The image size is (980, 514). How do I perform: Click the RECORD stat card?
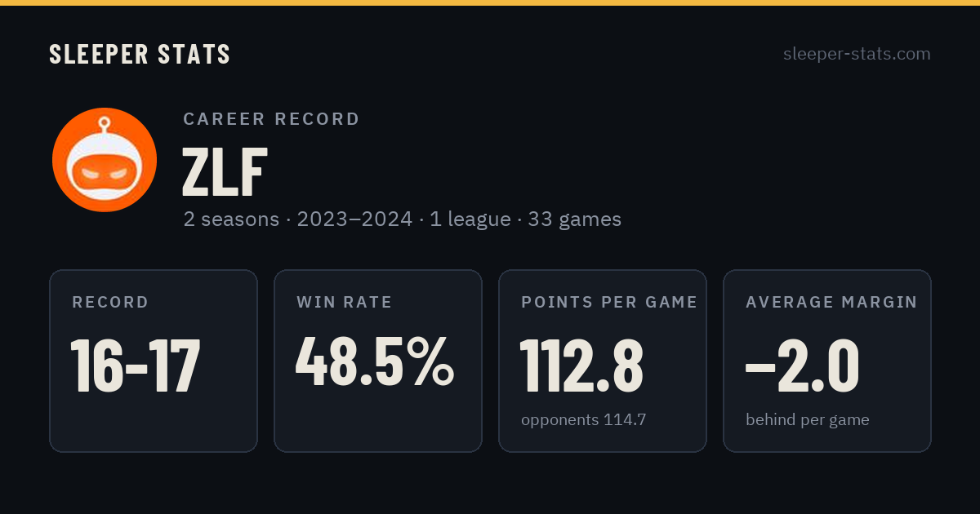pyautogui.click(x=154, y=361)
